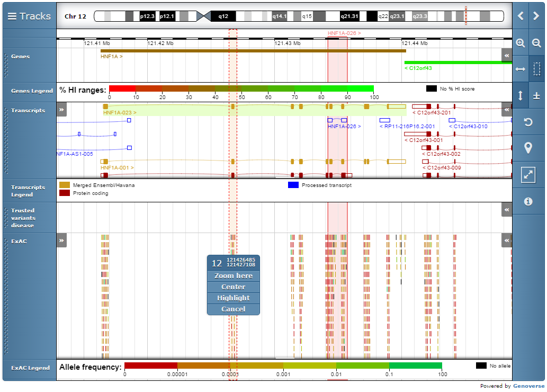Open the Tracks hamburger menu
The width and height of the screenshot is (547, 392).
(x=13, y=15)
